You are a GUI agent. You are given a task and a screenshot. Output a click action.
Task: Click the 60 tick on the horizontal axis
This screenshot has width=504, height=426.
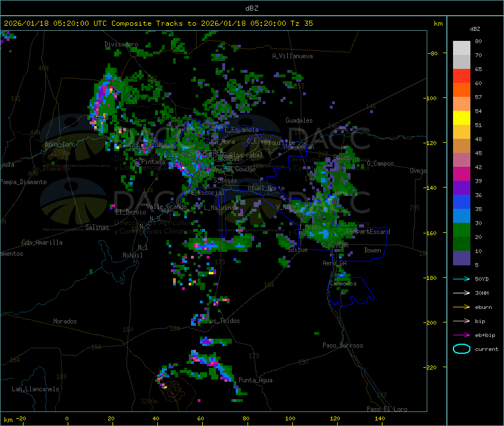pos(200,418)
